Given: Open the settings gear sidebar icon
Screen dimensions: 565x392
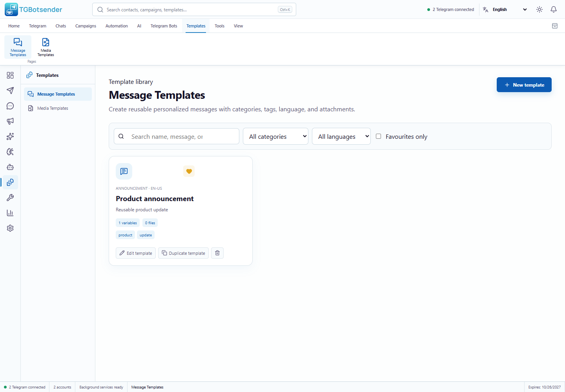Looking at the screenshot, I should tap(10, 228).
